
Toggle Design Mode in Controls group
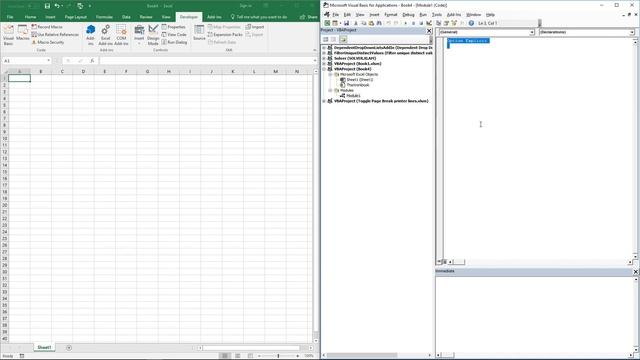(x=153, y=35)
